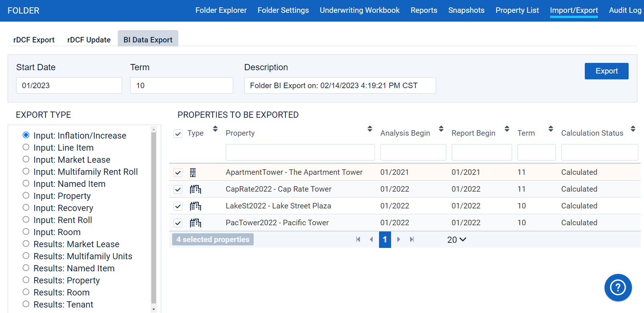Select Results: Named Item export type

26,268
